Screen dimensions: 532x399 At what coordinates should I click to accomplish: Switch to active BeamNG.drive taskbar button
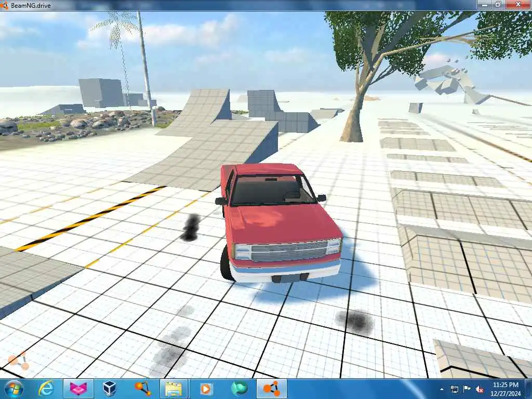coord(272,389)
